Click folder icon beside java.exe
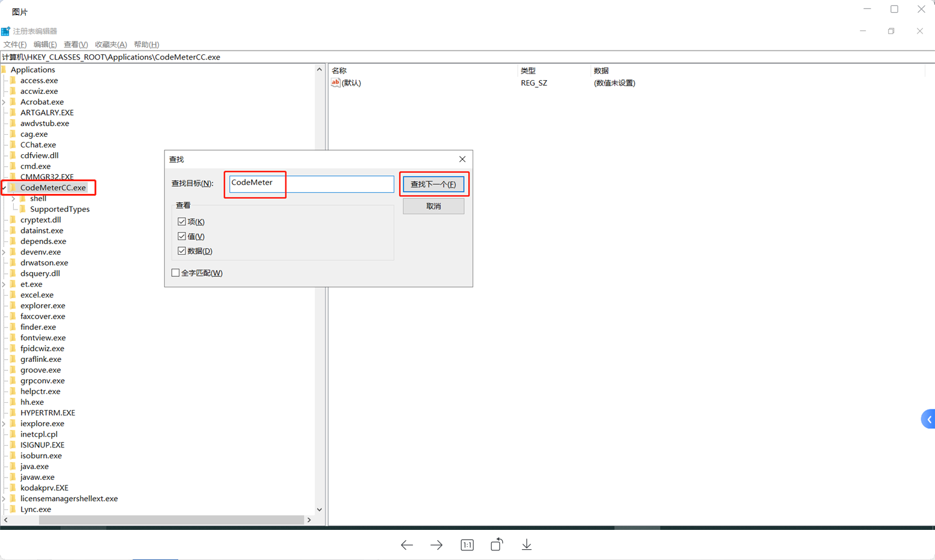This screenshot has height=560, width=935. pyautogui.click(x=13, y=466)
